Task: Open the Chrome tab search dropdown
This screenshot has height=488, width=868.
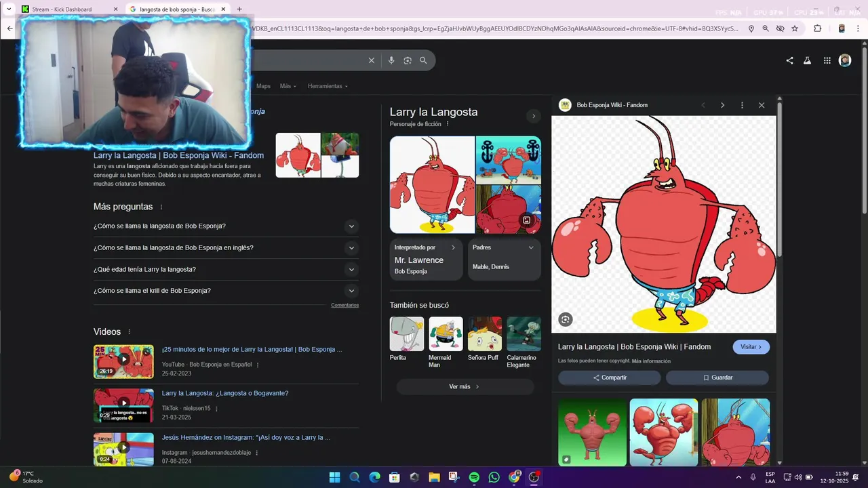Action: click(x=9, y=9)
